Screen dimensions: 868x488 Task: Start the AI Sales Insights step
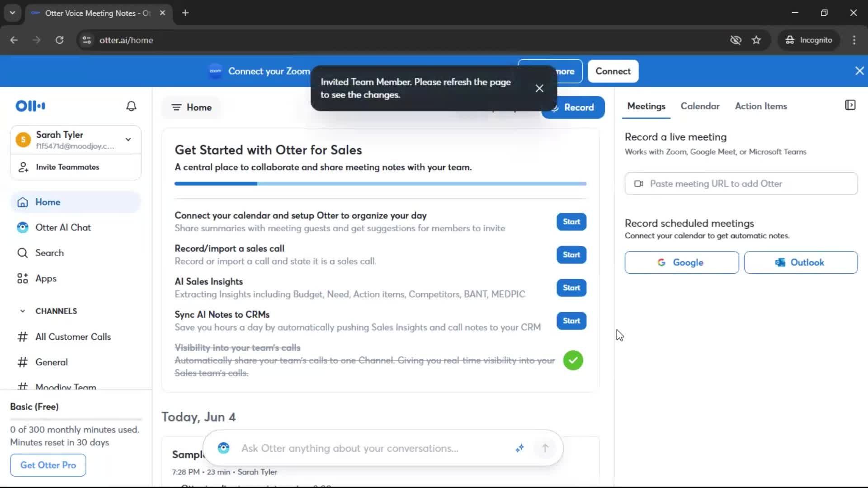point(571,288)
